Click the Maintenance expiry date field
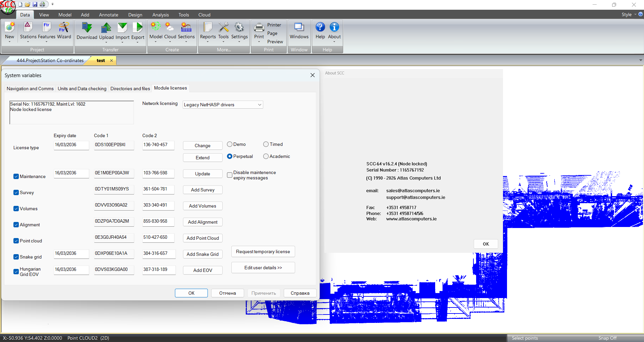 (x=71, y=173)
